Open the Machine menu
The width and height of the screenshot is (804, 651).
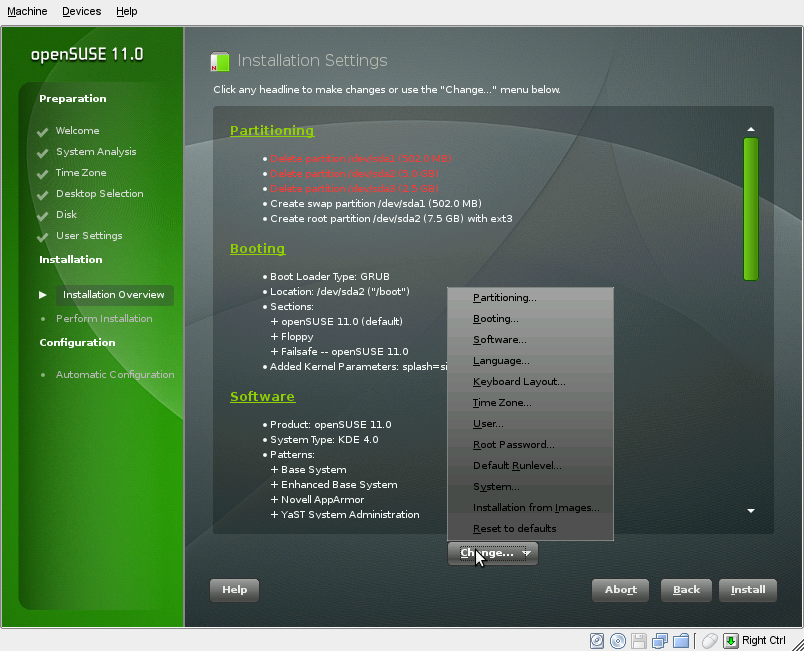click(27, 11)
